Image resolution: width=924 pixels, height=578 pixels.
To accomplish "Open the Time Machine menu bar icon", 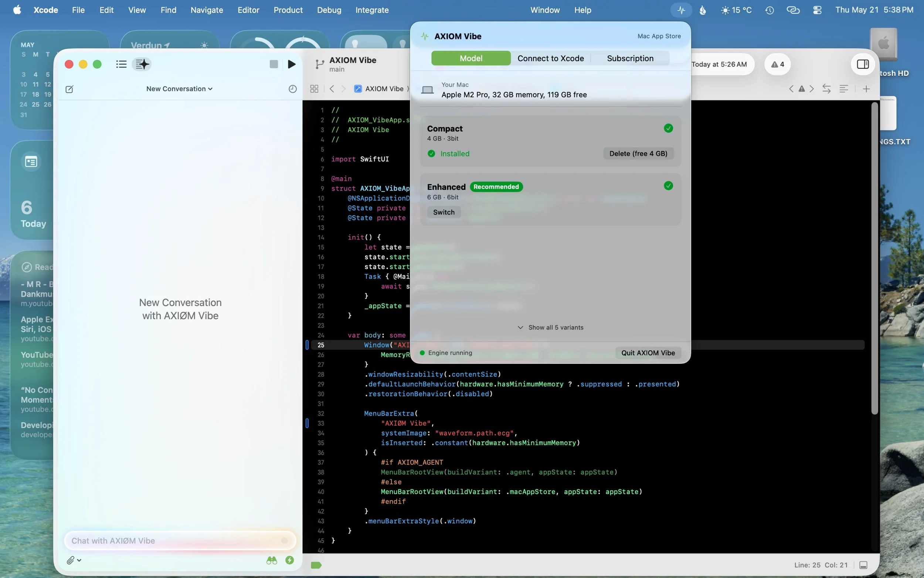I will point(769,10).
